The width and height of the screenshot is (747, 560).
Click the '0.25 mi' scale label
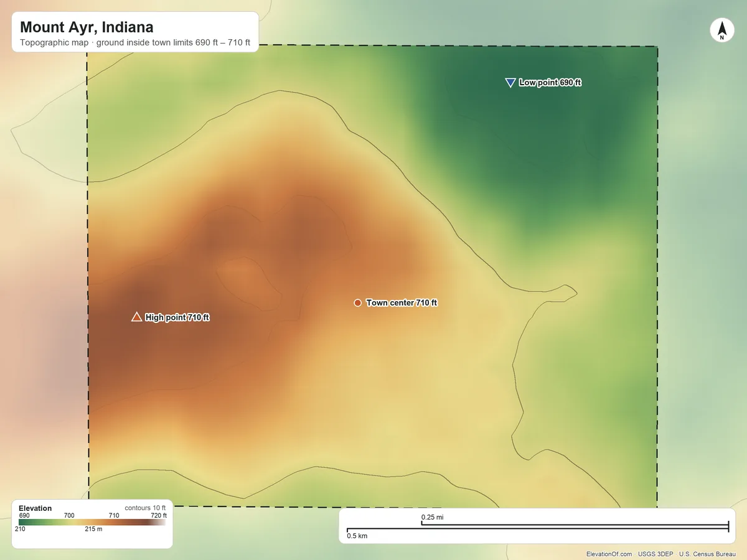click(432, 517)
